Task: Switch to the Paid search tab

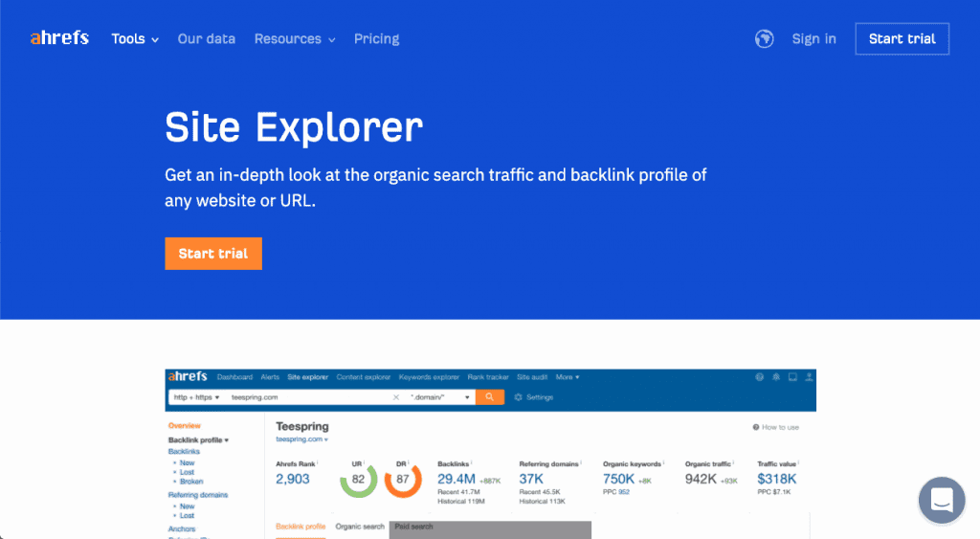Action: (x=413, y=527)
